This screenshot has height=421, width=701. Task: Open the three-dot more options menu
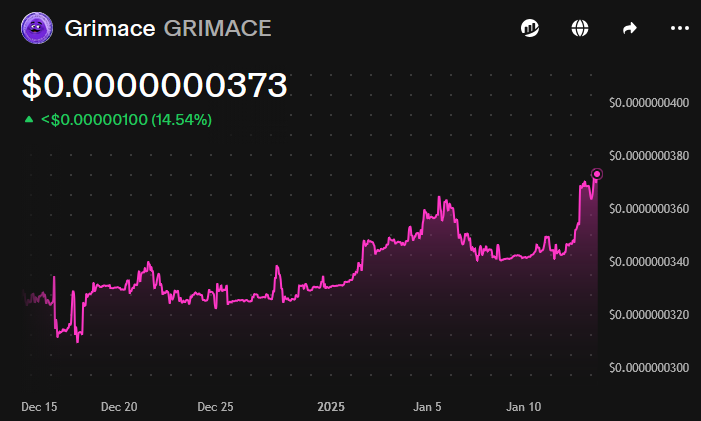(x=680, y=28)
